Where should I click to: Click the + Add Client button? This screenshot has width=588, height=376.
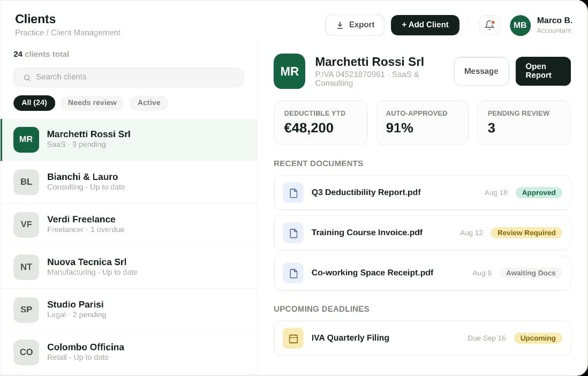425,25
